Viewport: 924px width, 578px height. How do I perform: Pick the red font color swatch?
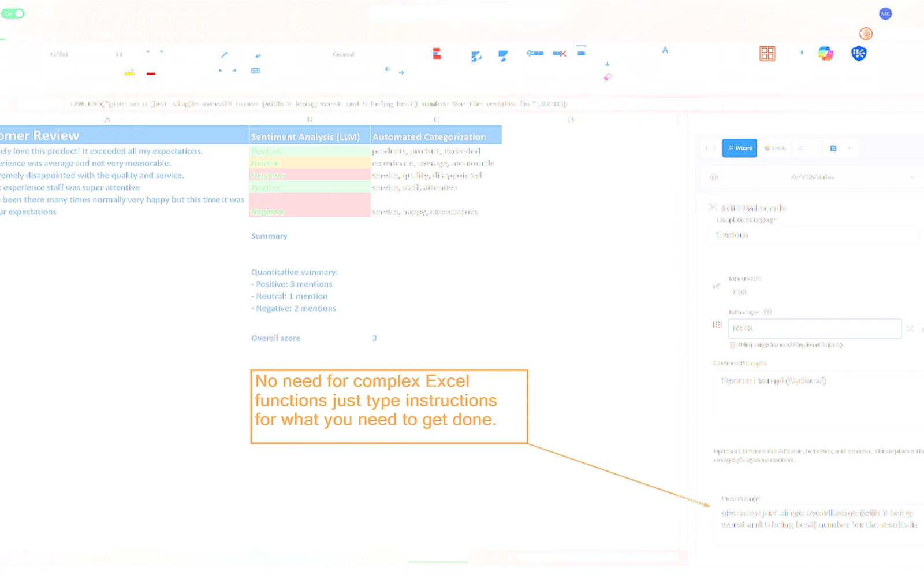pyautogui.click(x=151, y=73)
